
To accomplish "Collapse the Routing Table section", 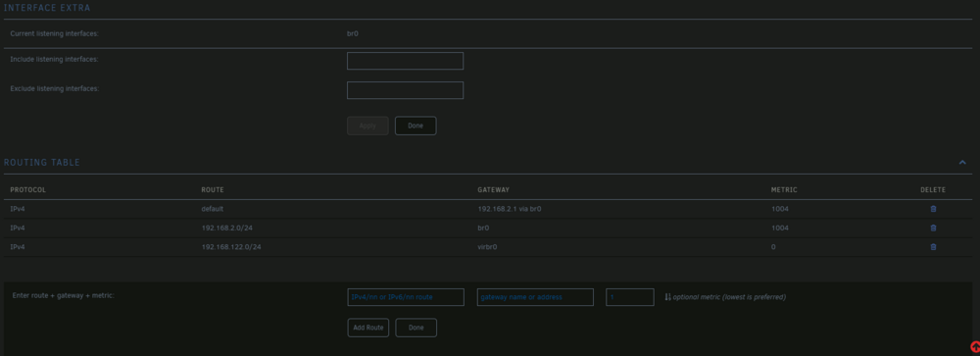I will 962,162.
